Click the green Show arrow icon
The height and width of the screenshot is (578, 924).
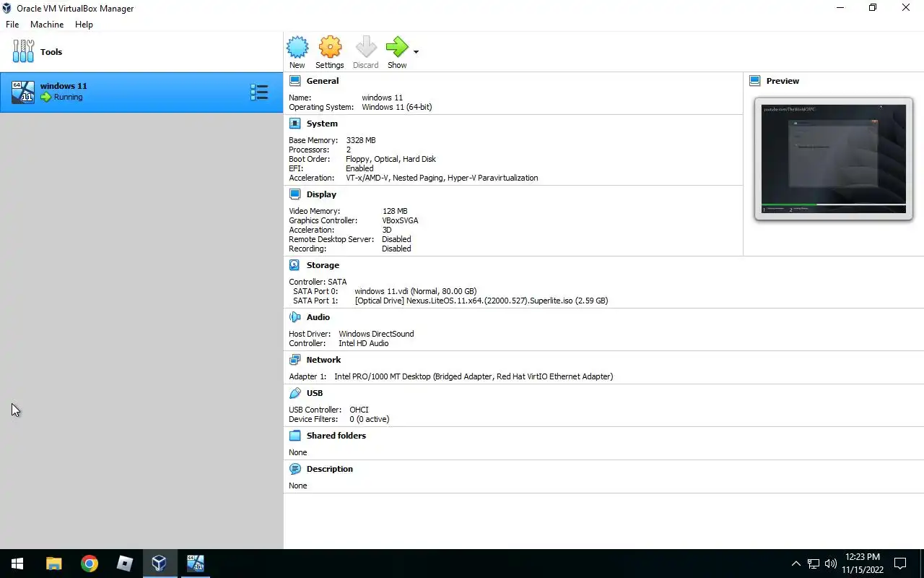[x=397, y=48]
